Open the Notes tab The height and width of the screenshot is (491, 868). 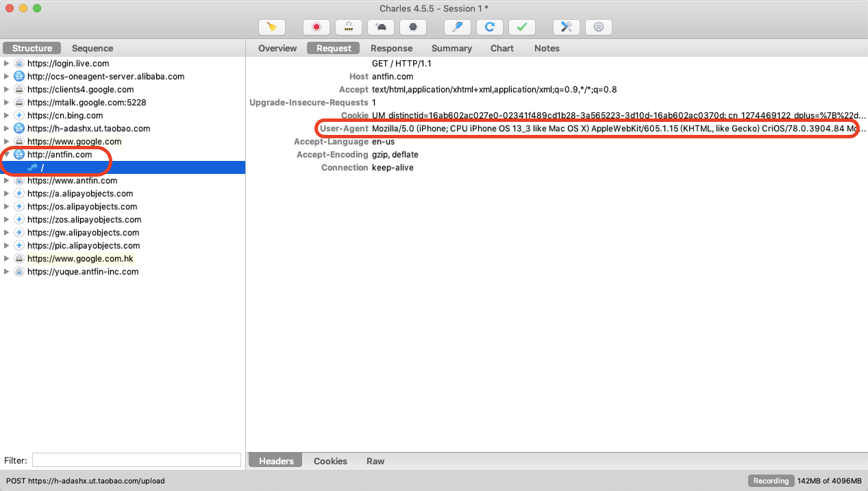point(547,49)
